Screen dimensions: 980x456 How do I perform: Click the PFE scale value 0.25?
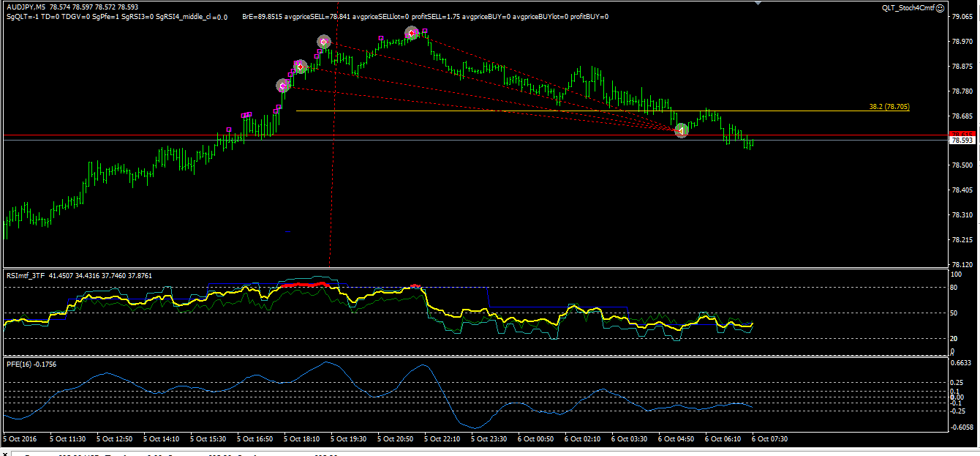[957, 383]
